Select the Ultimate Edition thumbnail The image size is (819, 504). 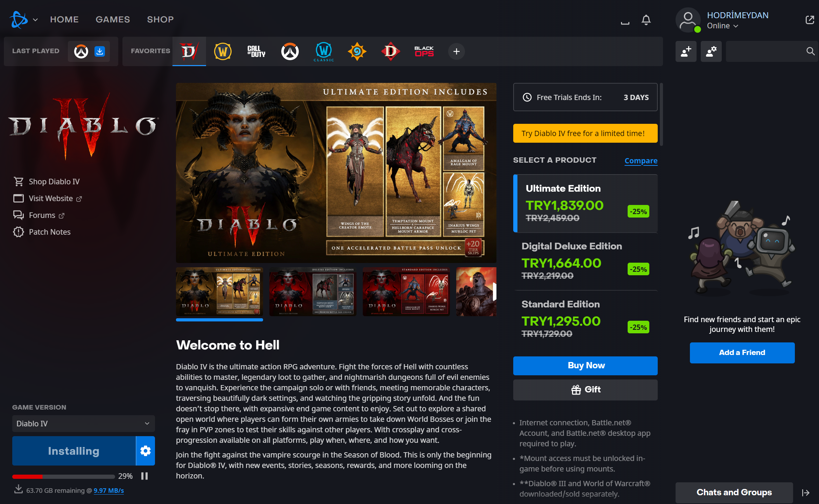(x=219, y=292)
